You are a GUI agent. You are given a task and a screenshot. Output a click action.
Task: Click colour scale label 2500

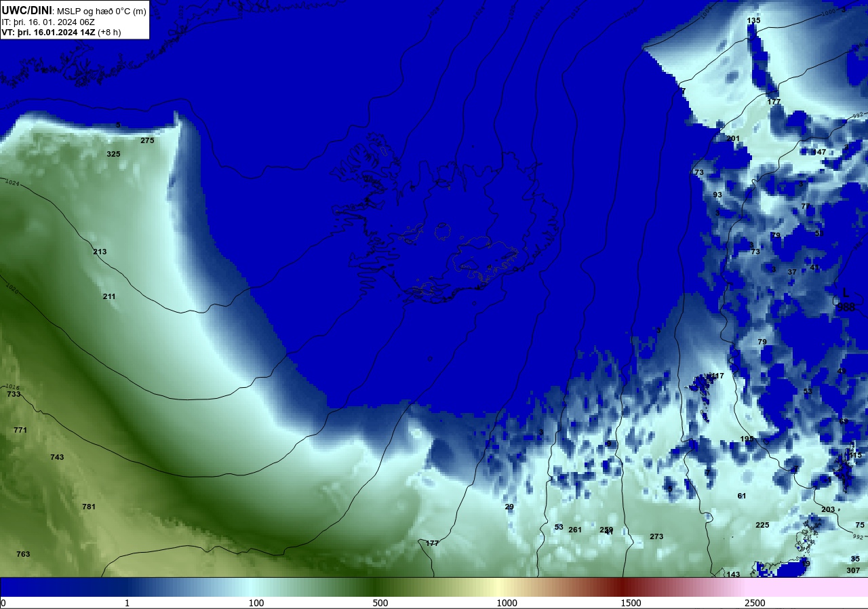click(755, 603)
